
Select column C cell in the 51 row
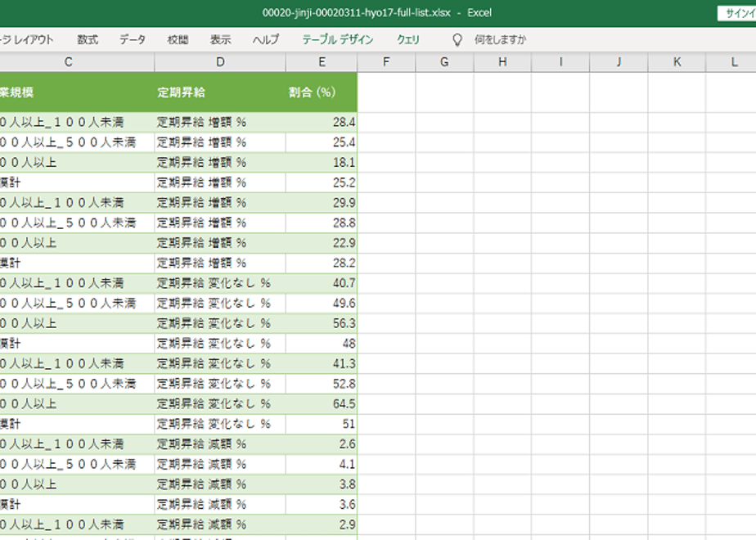(77, 425)
